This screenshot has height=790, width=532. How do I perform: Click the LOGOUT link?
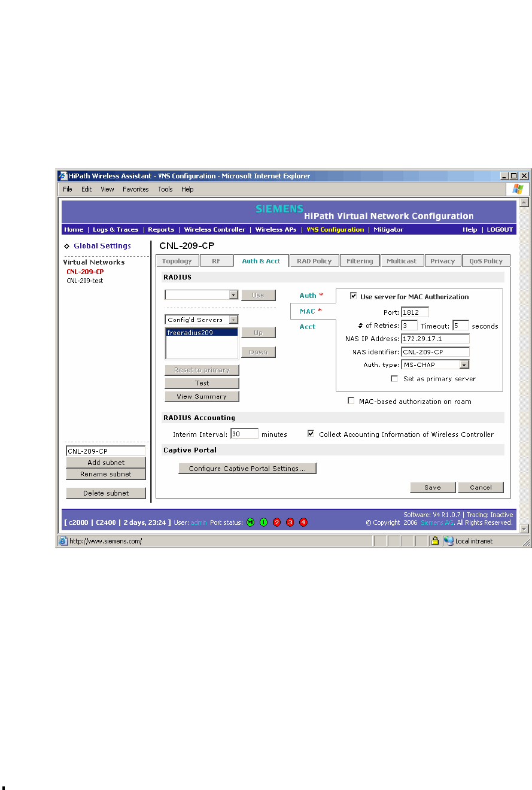point(500,230)
